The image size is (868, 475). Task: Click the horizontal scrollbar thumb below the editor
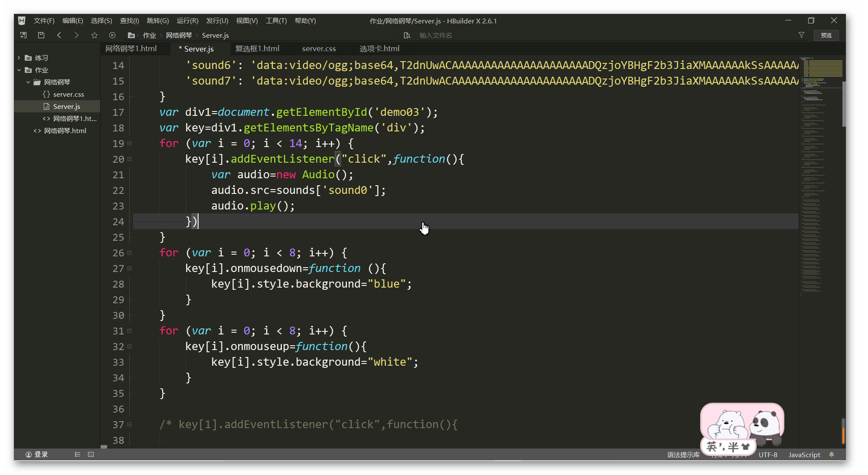[104, 446]
